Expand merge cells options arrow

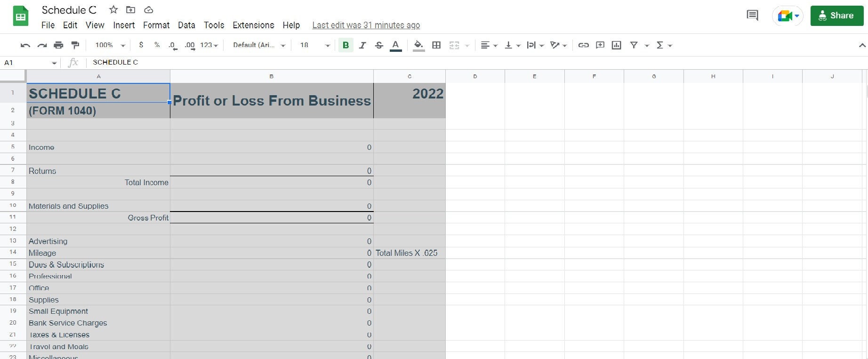click(x=467, y=46)
